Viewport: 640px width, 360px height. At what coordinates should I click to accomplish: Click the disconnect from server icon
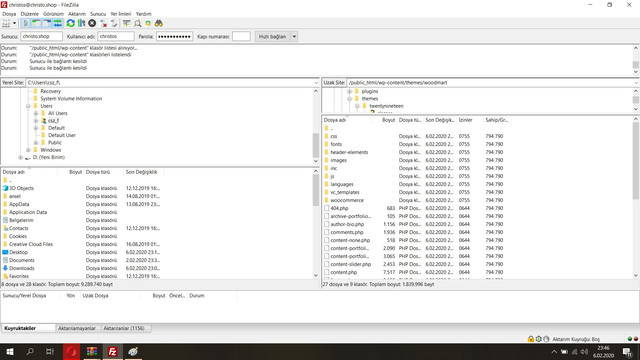(103, 23)
